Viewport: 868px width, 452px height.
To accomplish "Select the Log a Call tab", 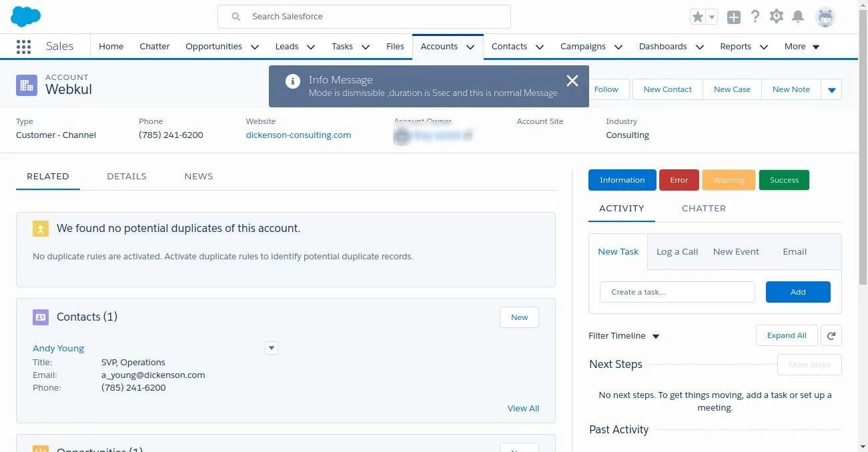I will (677, 252).
